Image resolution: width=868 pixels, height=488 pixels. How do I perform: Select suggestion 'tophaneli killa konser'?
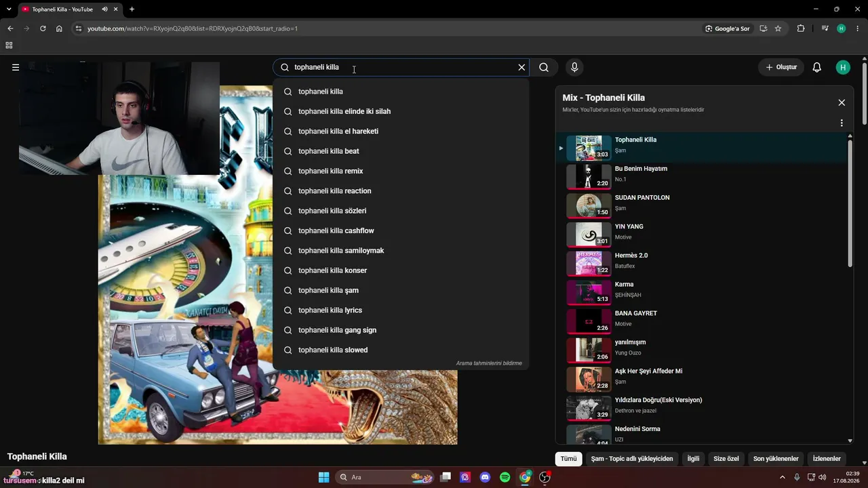pyautogui.click(x=401, y=270)
